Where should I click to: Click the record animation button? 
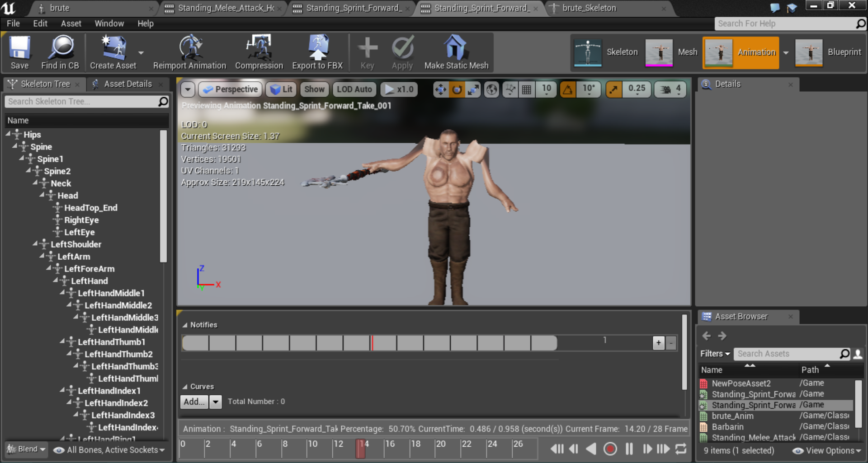[x=610, y=449]
